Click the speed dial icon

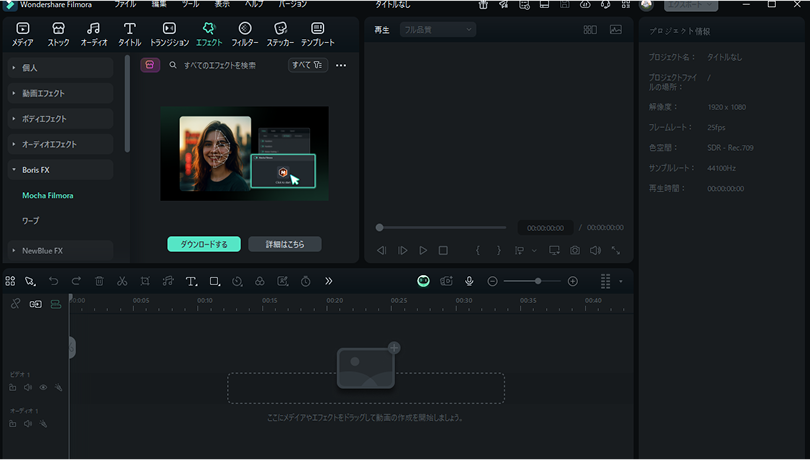pos(237,281)
